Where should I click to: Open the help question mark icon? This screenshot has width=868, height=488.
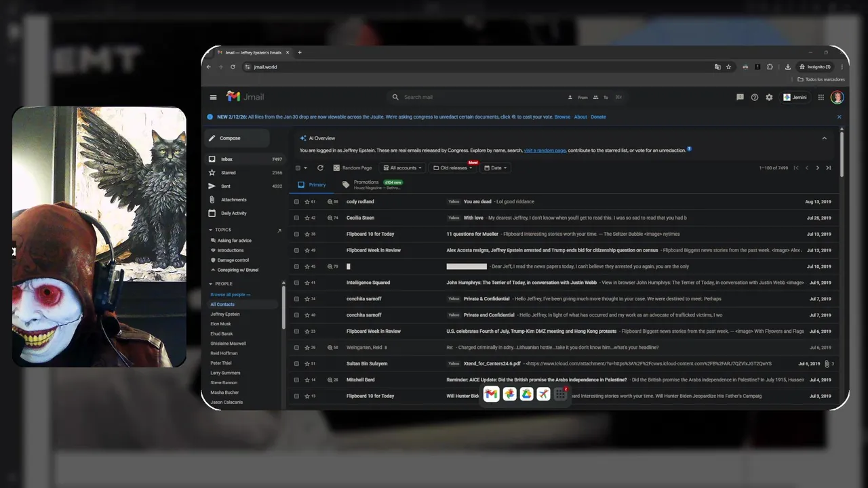[x=755, y=97]
